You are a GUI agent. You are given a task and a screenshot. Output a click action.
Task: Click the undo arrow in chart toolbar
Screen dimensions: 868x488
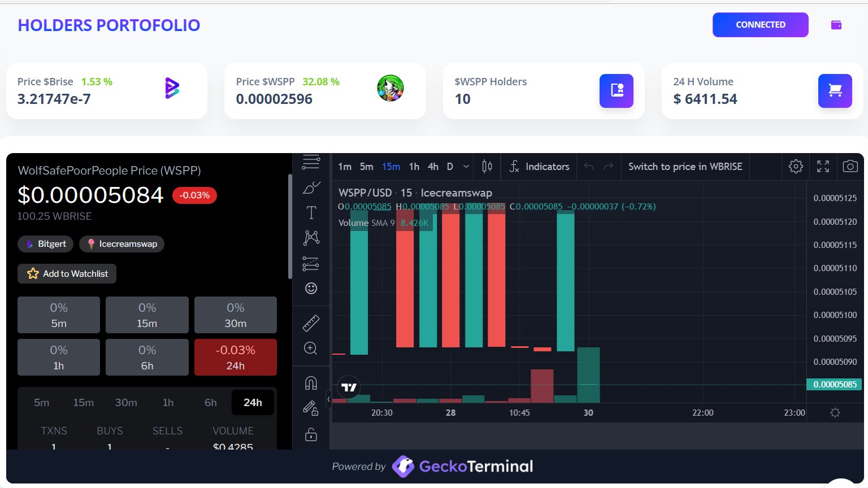tap(589, 167)
